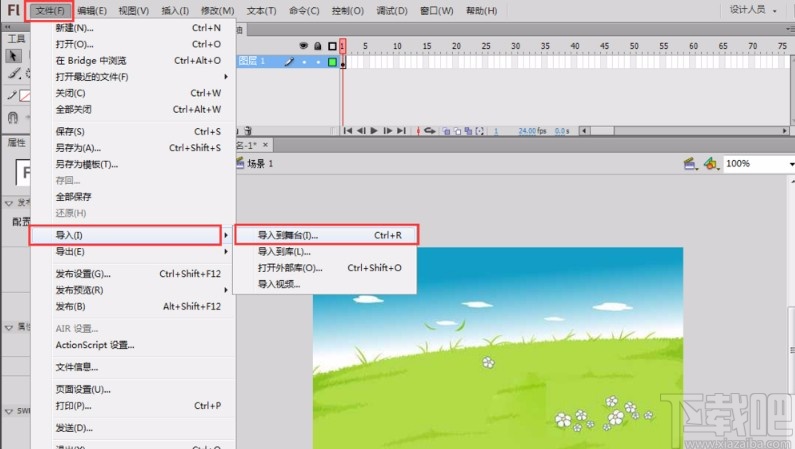Open the 视图(V) menu
This screenshot has height=449, width=795.
(x=134, y=10)
